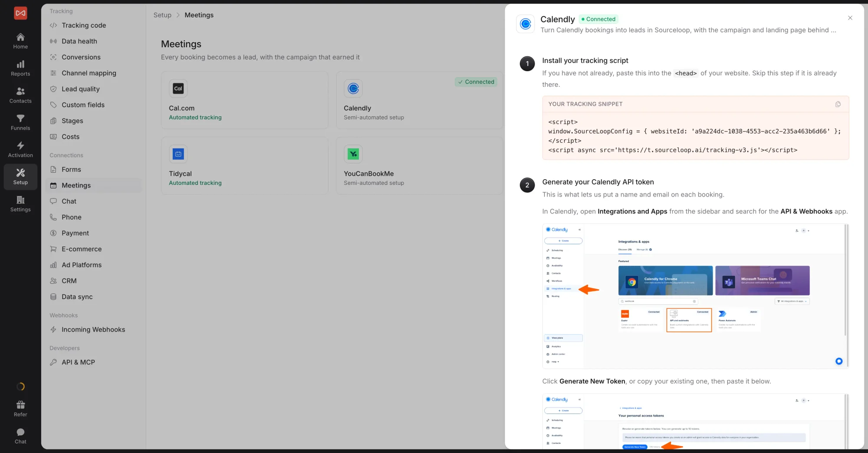Open Costs settings
This screenshot has width=868, height=453.
(x=93, y=137)
